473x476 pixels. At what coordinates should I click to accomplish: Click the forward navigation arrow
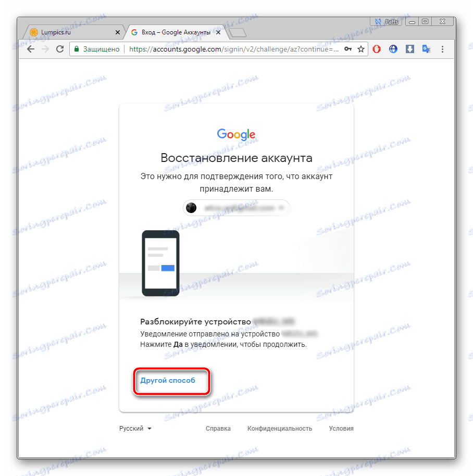[x=45, y=49]
